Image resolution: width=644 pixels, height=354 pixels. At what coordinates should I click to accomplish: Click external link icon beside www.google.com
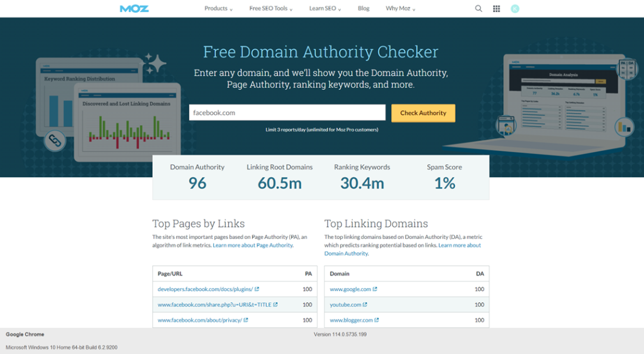pyautogui.click(x=375, y=289)
